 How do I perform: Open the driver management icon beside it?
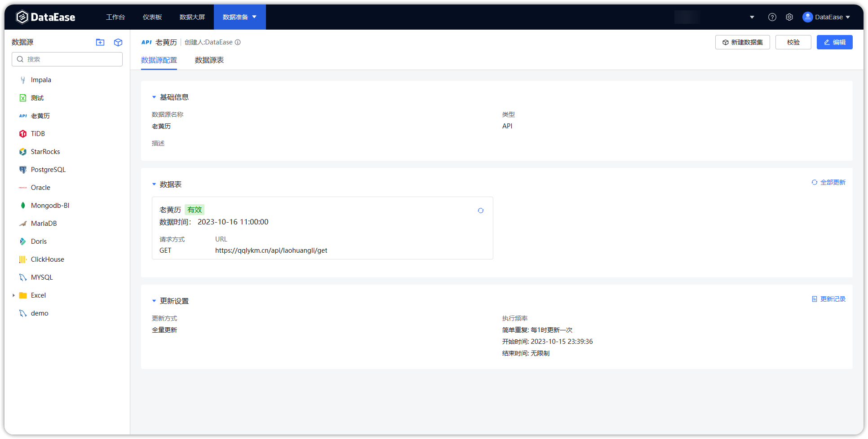coord(118,42)
